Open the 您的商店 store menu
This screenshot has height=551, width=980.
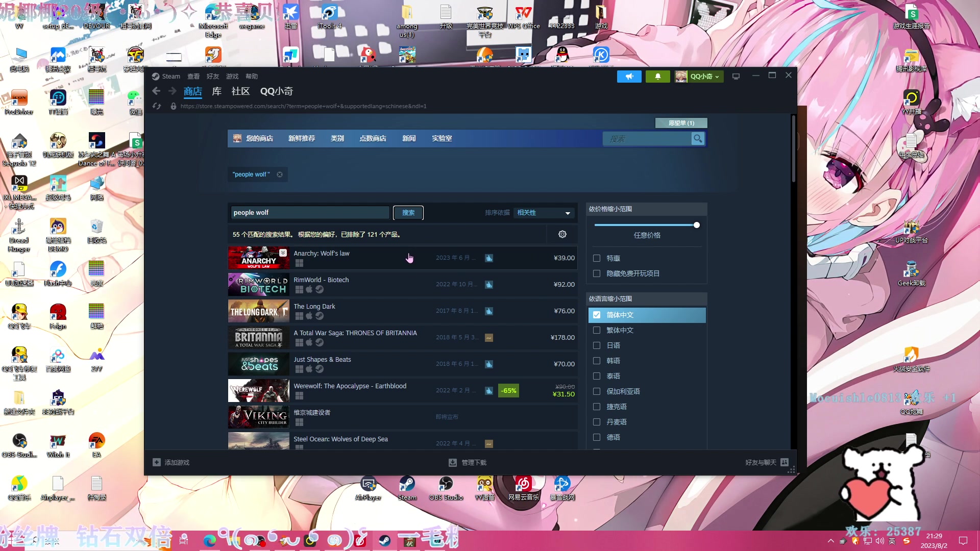259,138
